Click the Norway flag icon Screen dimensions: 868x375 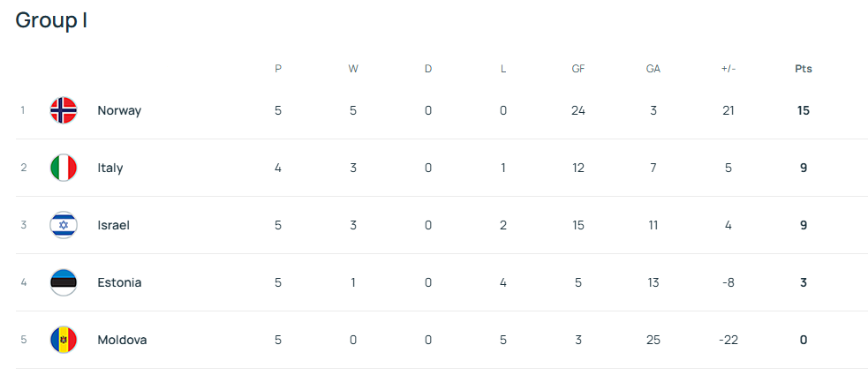coord(64,110)
